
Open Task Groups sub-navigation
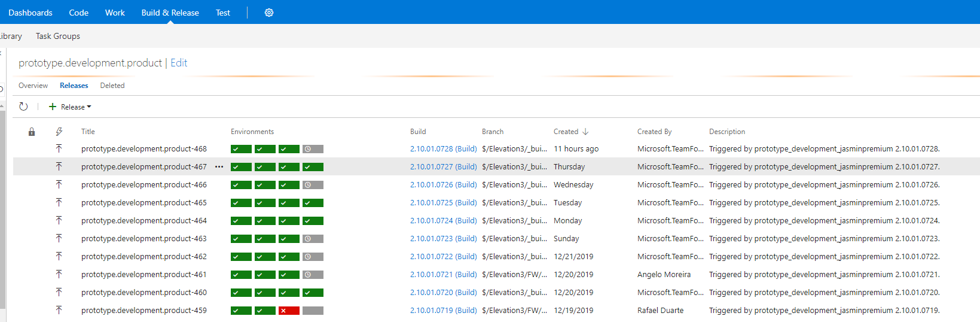pyautogui.click(x=58, y=36)
